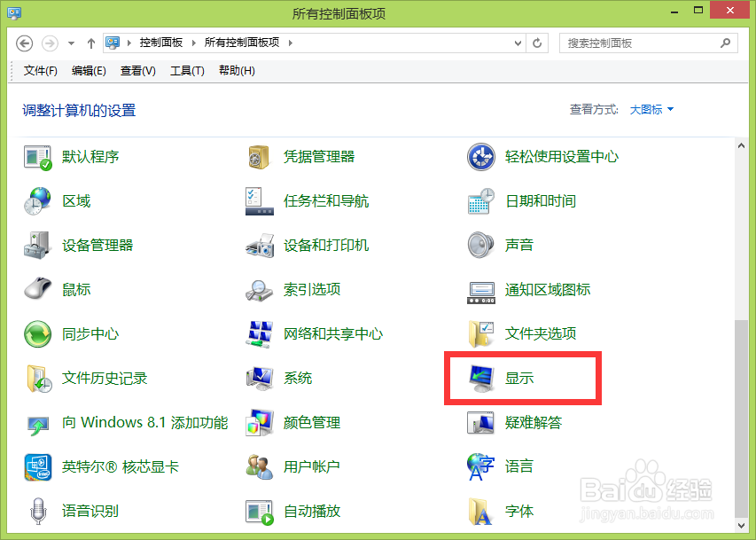Open the 文件夹选项 folder icon
This screenshot has height=540, width=756.
pyautogui.click(x=480, y=334)
